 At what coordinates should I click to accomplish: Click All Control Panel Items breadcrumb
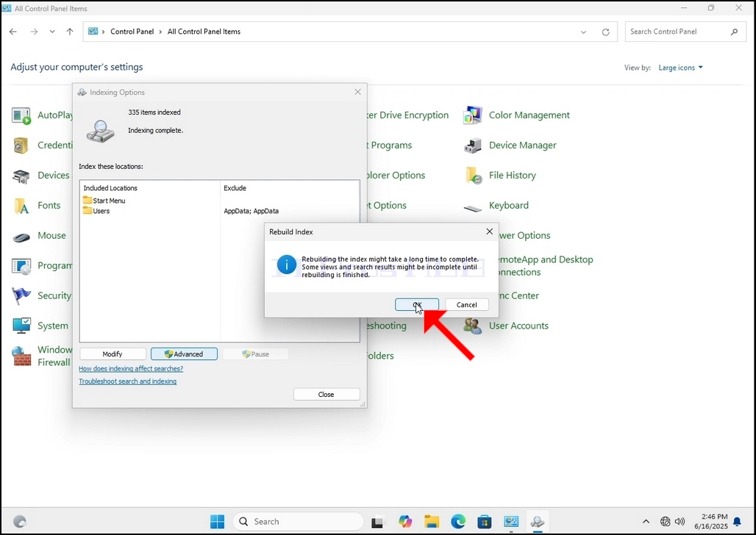pyautogui.click(x=204, y=32)
